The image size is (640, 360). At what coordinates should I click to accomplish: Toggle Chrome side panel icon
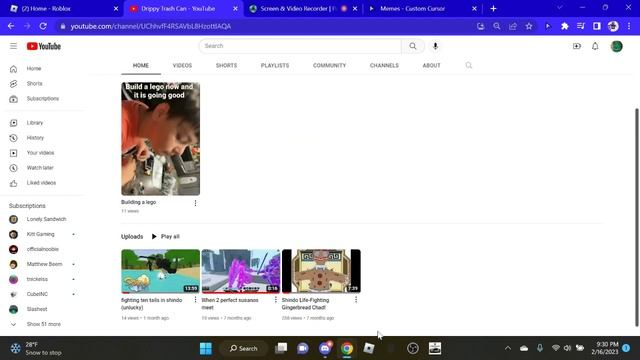597,26
